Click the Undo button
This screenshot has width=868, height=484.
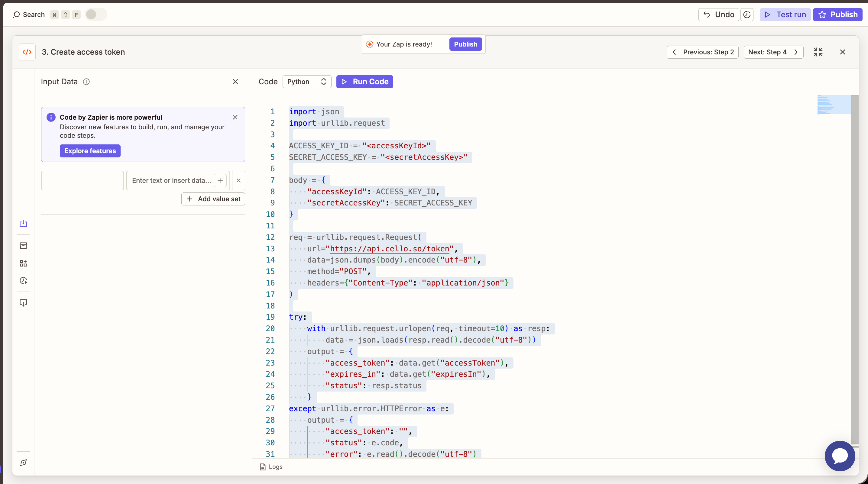[x=719, y=15]
